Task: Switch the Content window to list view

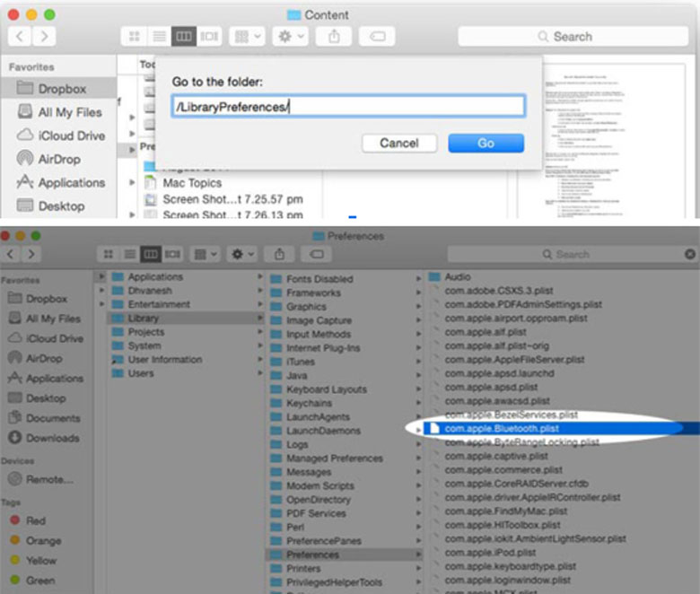Action: point(160,37)
